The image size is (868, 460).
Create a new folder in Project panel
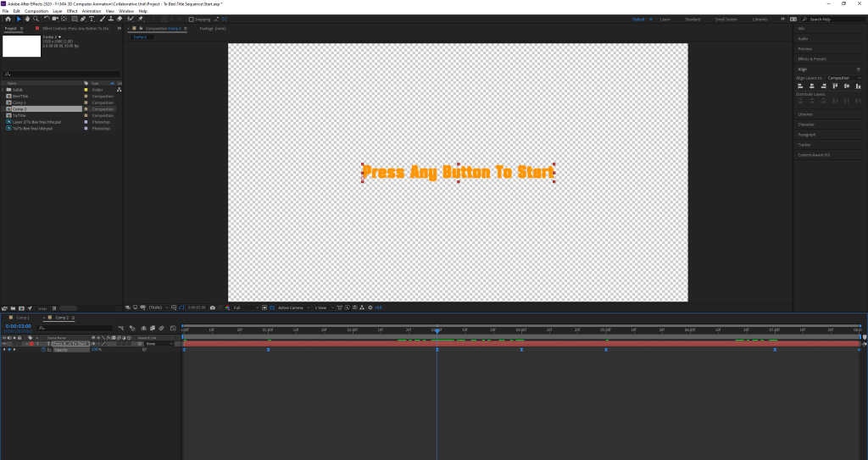click(x=13, y=308)
